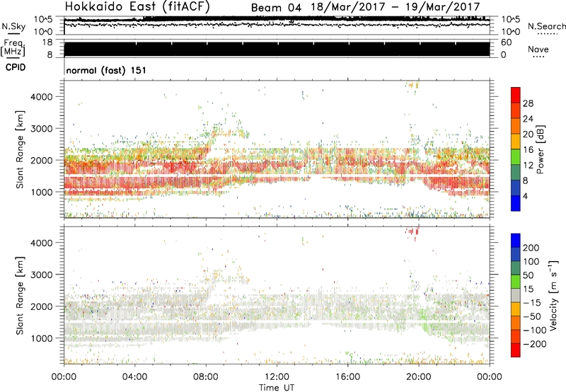Image resolution: width=566 pixels, height=392 pixels.
Task: Click the grey segment of the Velocity colorbar
Action: click(516, 296)
